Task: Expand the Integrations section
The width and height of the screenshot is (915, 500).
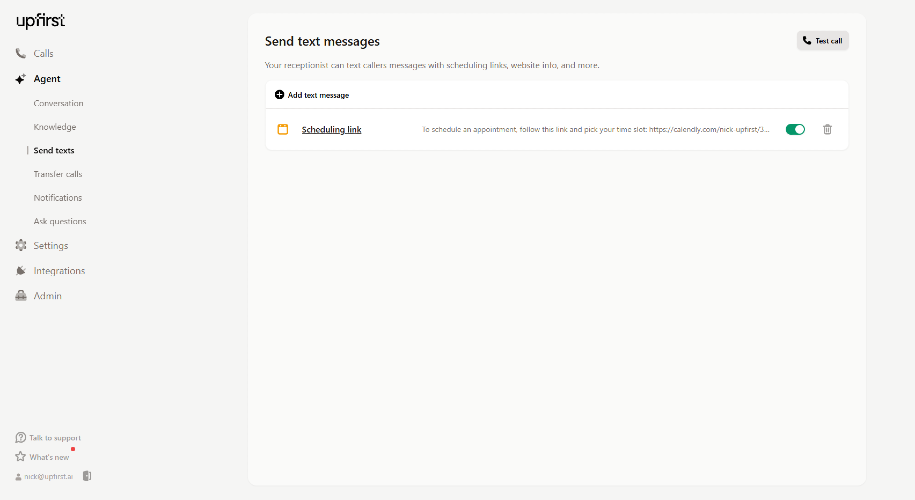Action: pos(58,271)
